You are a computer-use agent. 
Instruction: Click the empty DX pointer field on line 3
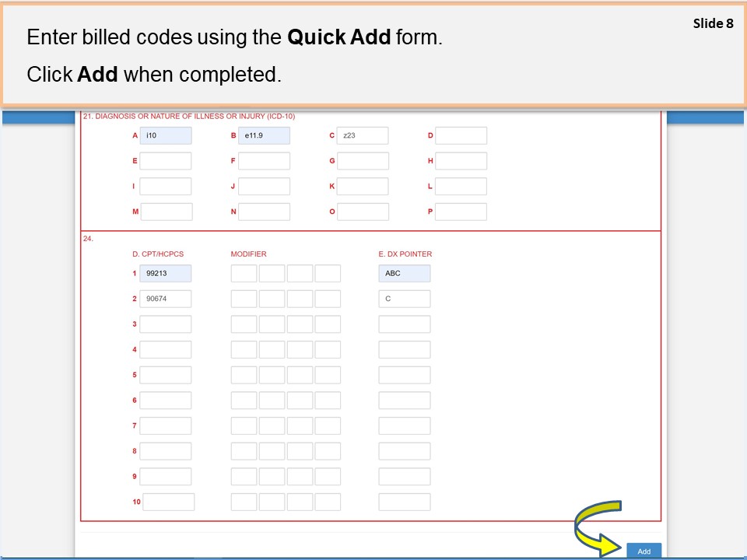coord(404,324)
